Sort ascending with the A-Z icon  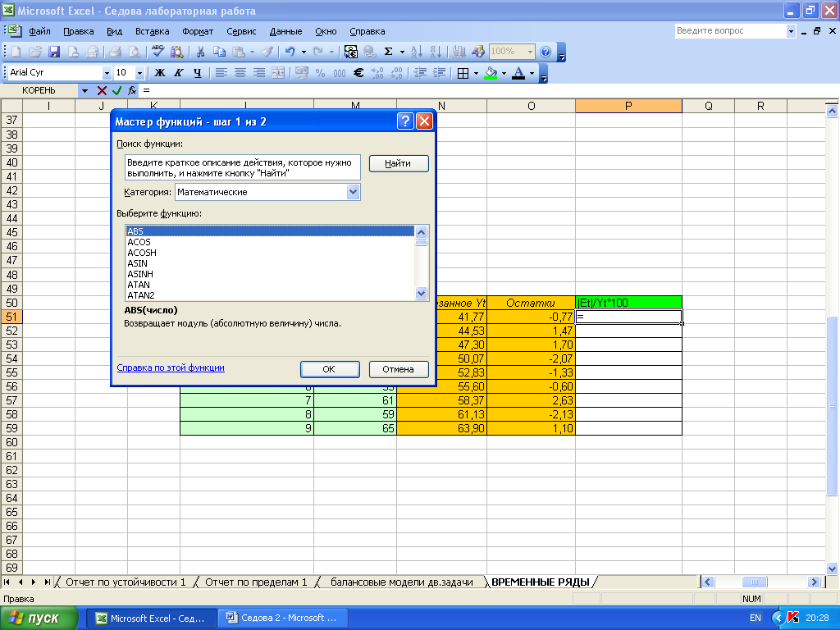pyautogui.click(x=416, y=52)
